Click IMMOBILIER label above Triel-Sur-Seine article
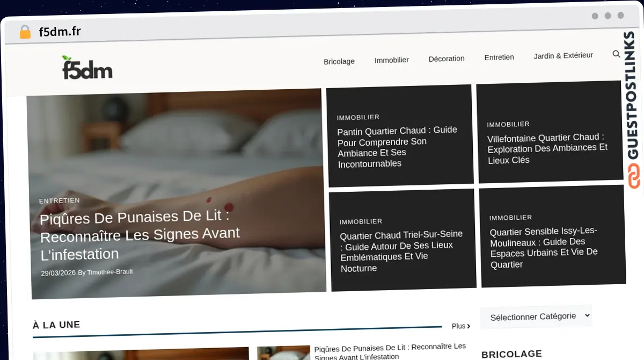644x360 pixels. point(361,221)
